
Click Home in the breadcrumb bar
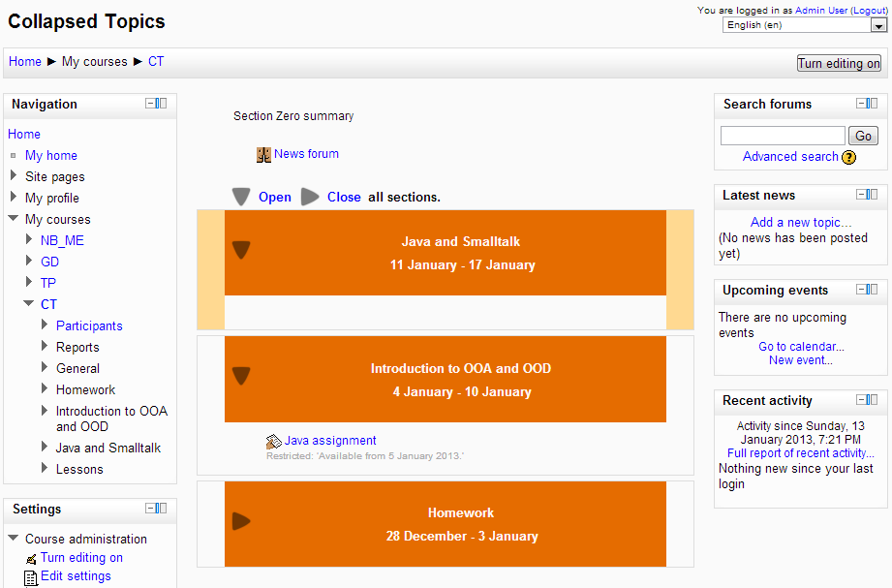pyautogui.click(x=25, y=61)
